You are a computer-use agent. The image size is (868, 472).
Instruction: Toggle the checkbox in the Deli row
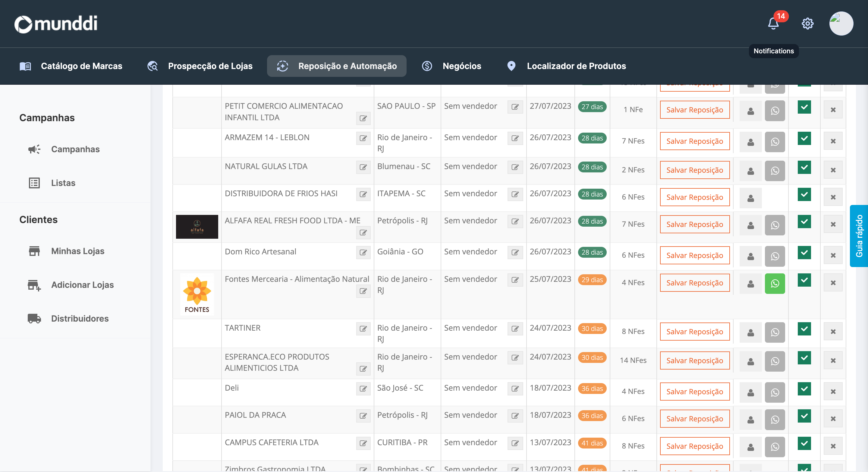(804, 389)
